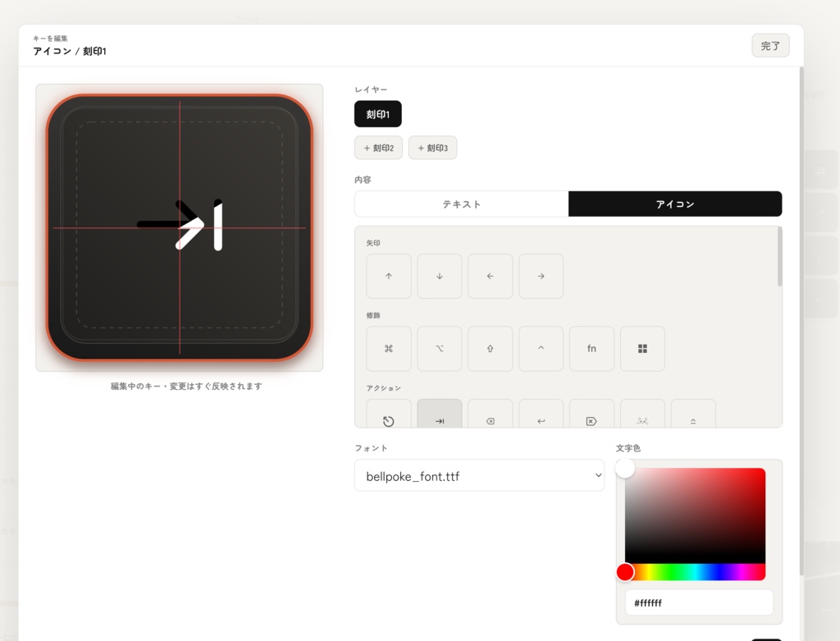Select the Tab key icon
Viewport: 840px width, 641px height.
440,414
